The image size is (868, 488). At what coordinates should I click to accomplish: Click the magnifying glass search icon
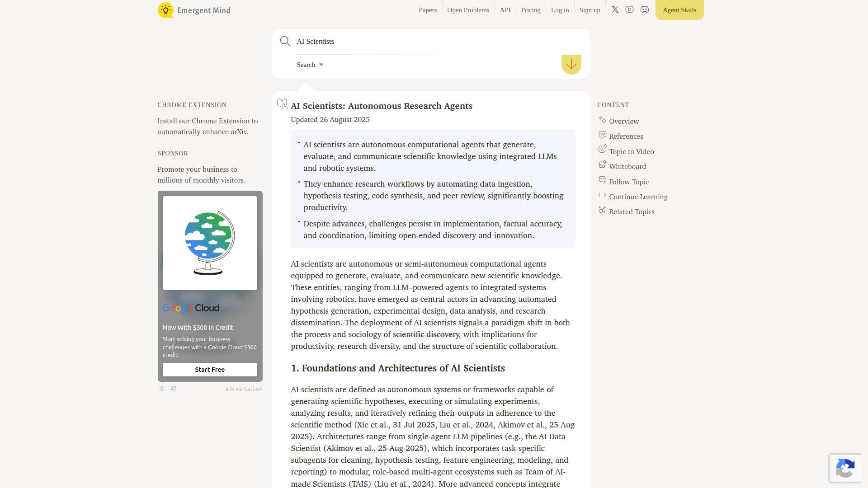[285, 41]
